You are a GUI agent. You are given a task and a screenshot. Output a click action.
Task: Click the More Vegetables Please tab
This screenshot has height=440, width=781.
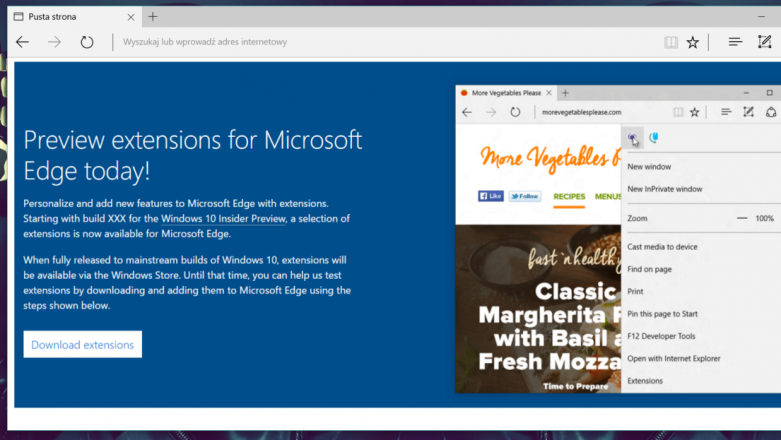point(507,93)
